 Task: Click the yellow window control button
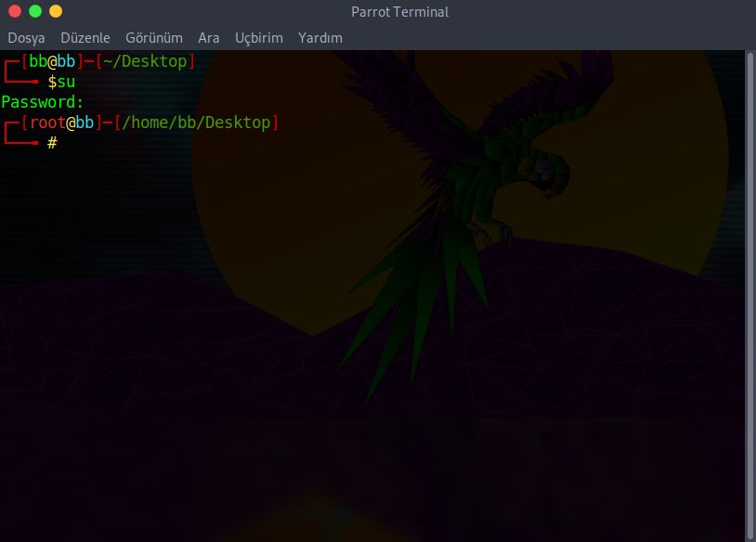click(56, 11)
